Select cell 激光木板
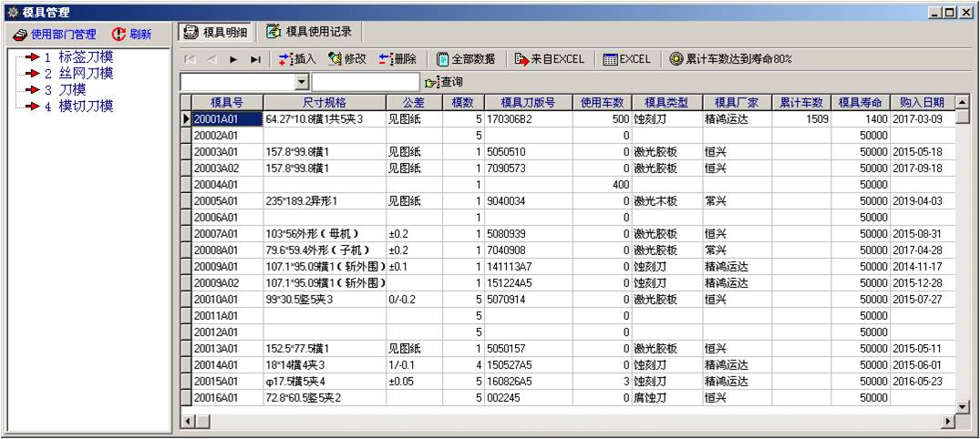The height and width of the screenshot is (439, 980). pyautogui.click(x=667, y=201)
